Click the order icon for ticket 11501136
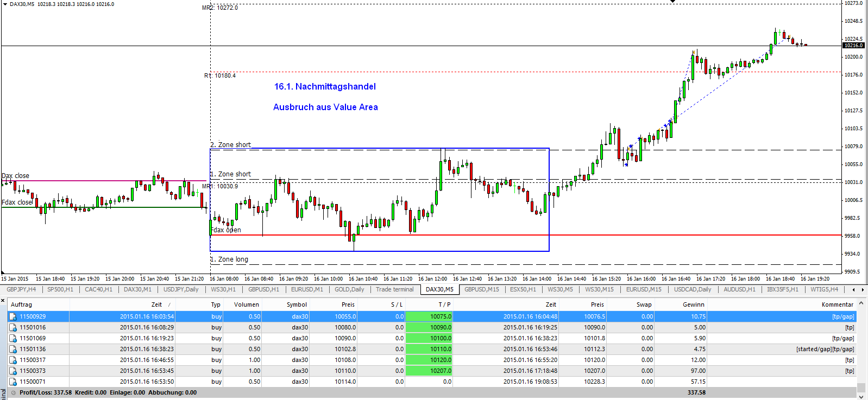Screen dimensions: 868x400 (x=13, y=349)
